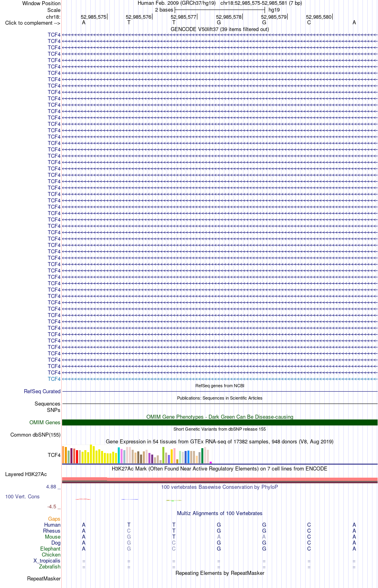Click the '-4.5' PhyloP lower scale value
The height and width of the screenshot is (588, 378).
(x=52, y=507)
